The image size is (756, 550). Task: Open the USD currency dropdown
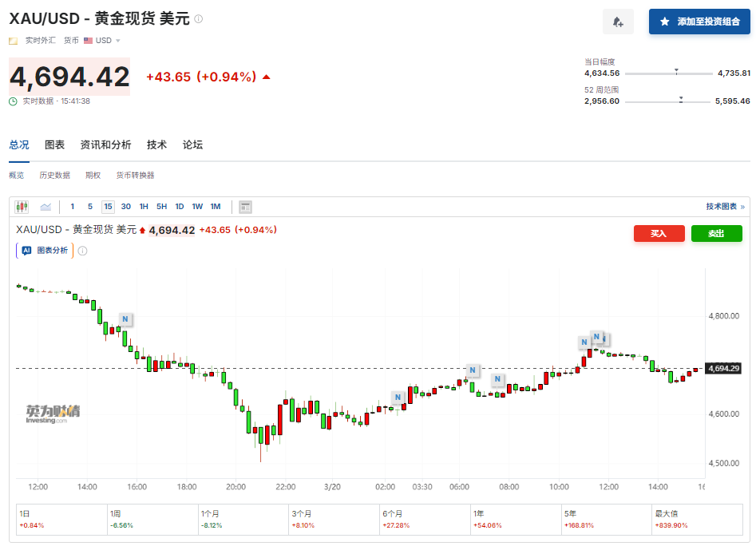pyautogui.click(x=102, y=40)
